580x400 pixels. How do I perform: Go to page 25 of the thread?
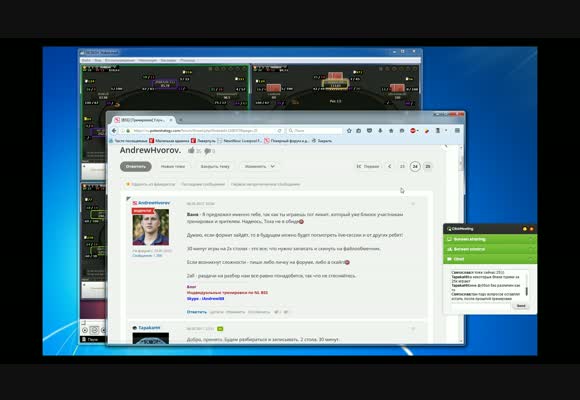tap(428, 167)
